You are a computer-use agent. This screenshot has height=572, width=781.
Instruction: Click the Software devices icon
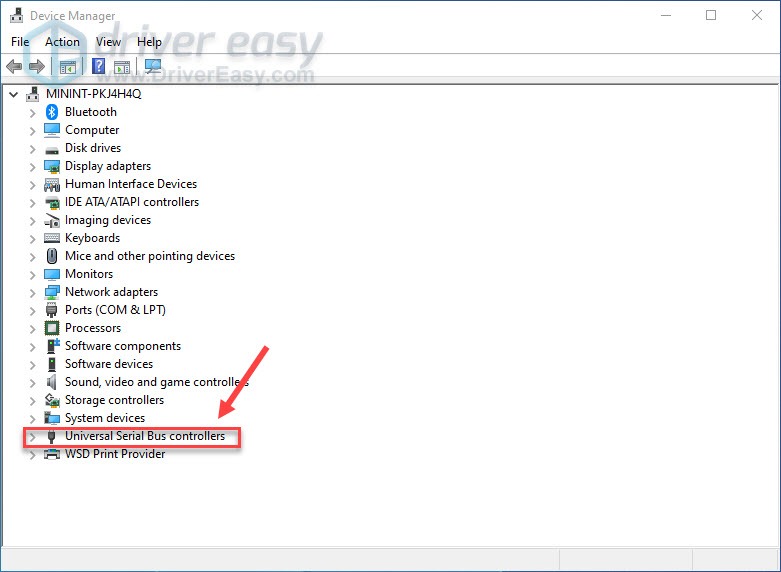(52, 364)
